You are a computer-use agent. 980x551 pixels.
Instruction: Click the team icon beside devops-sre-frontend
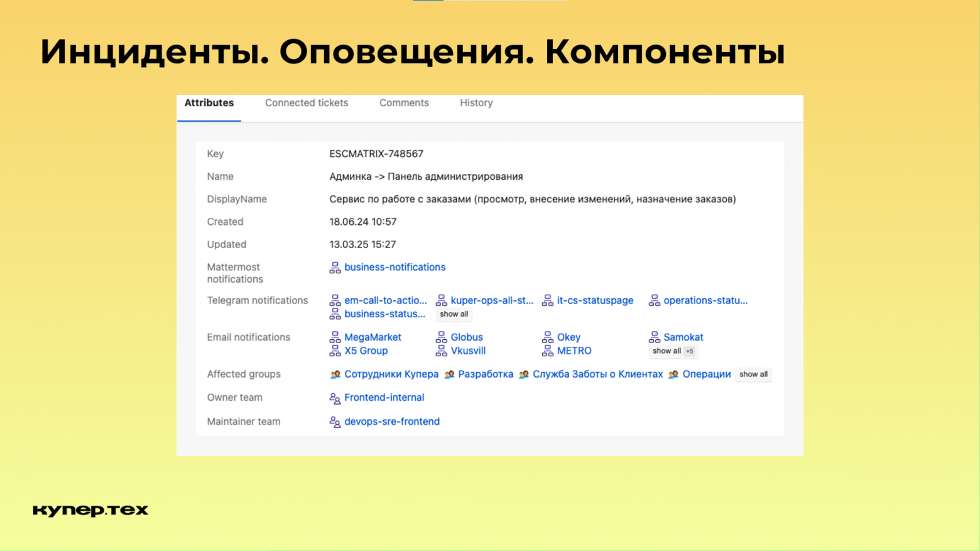coord(335,422)
